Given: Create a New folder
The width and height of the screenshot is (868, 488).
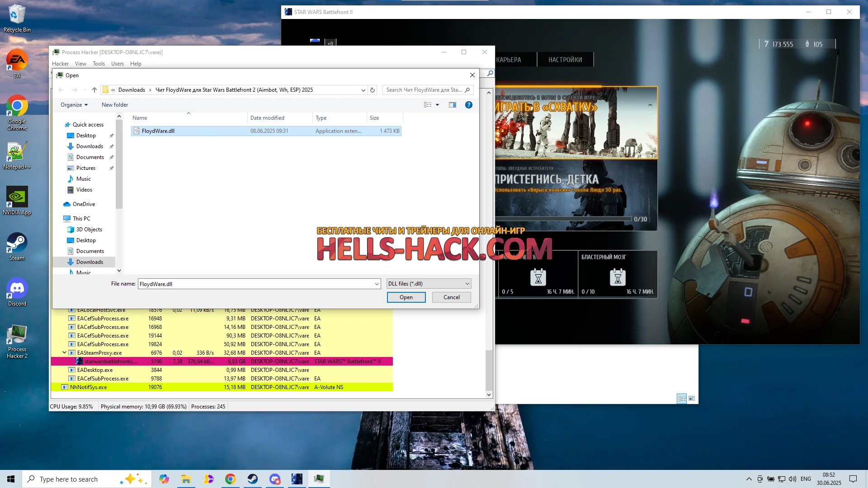Looking at the screenshot, I should (x=115, y=105).
